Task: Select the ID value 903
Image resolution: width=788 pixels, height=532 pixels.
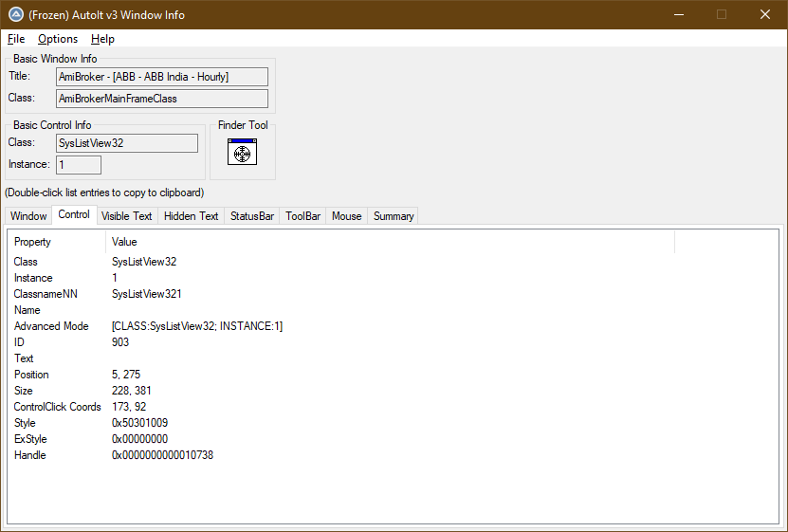Action: coord(120,342)
